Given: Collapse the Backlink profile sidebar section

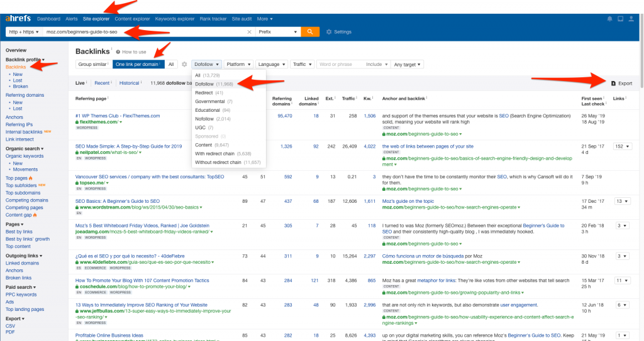Looking at the screenshot, I should click(25, 60).
